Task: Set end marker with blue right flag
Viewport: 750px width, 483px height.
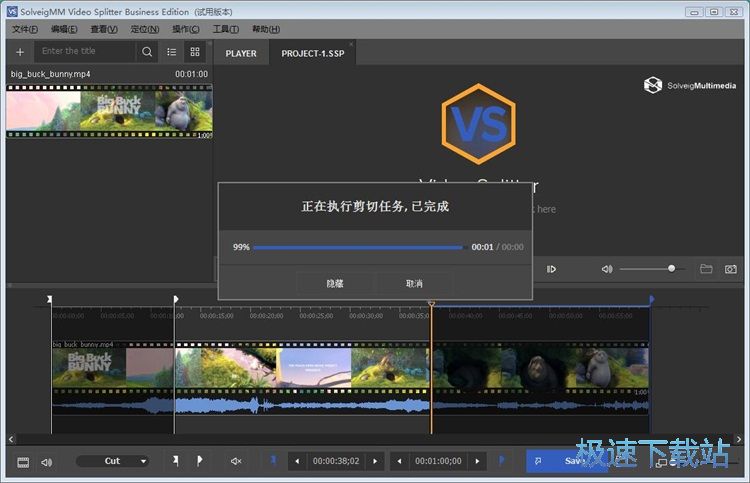Action: click(x=501, y=460)
